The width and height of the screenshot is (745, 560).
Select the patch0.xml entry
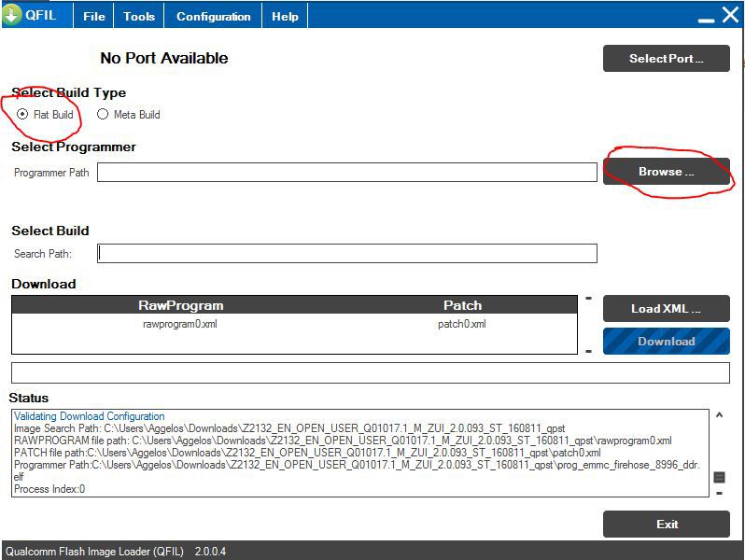(x=462, y=324)
